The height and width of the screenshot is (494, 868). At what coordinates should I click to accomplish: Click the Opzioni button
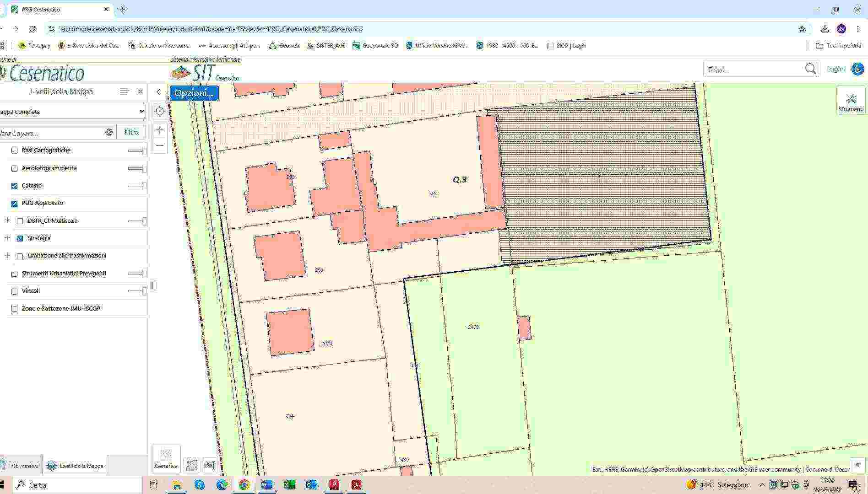pyautogui.click(x=194, y=93)
